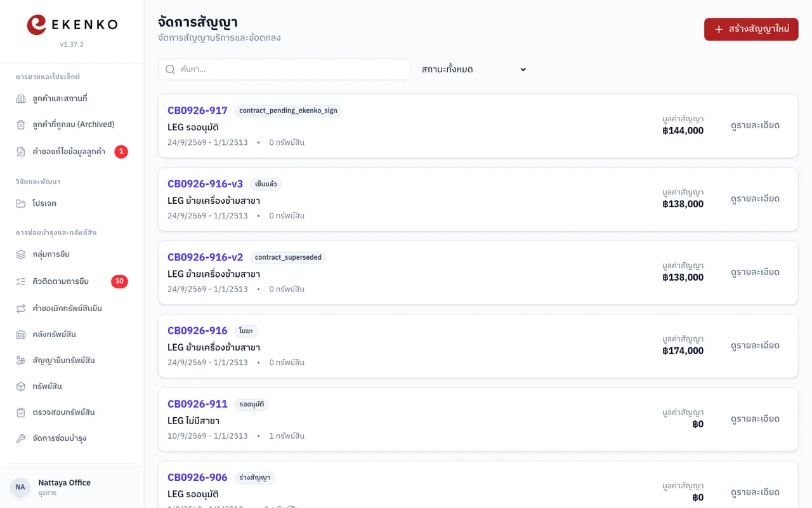Click the document-edit icon beside คำขอแก้ไขข้อมูลลูกค้า
Viewport: 812px width, 508px height.
[21, 152]
